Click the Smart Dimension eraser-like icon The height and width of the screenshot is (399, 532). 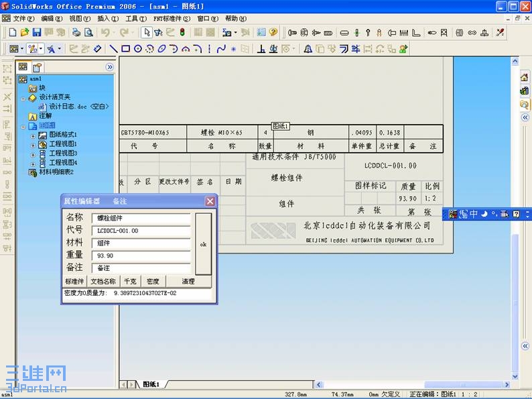pyautogui.click(x=97, y=49)
